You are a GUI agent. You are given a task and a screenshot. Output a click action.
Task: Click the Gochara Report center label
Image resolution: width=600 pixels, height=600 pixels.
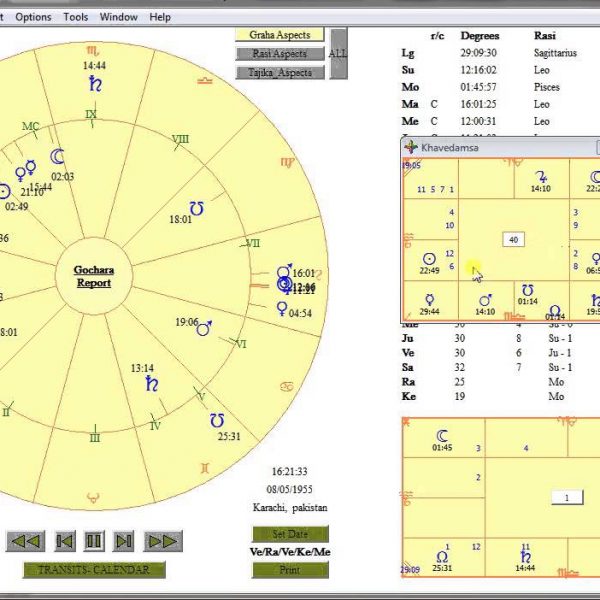click(93, 276)
